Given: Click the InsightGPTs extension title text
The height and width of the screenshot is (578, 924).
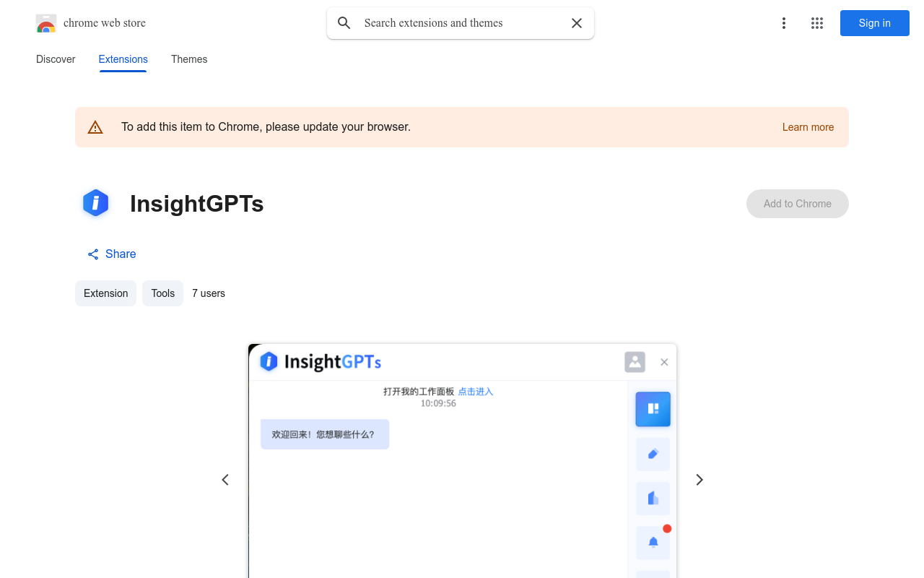Looking at the screenshot, I should click(197, 204).
